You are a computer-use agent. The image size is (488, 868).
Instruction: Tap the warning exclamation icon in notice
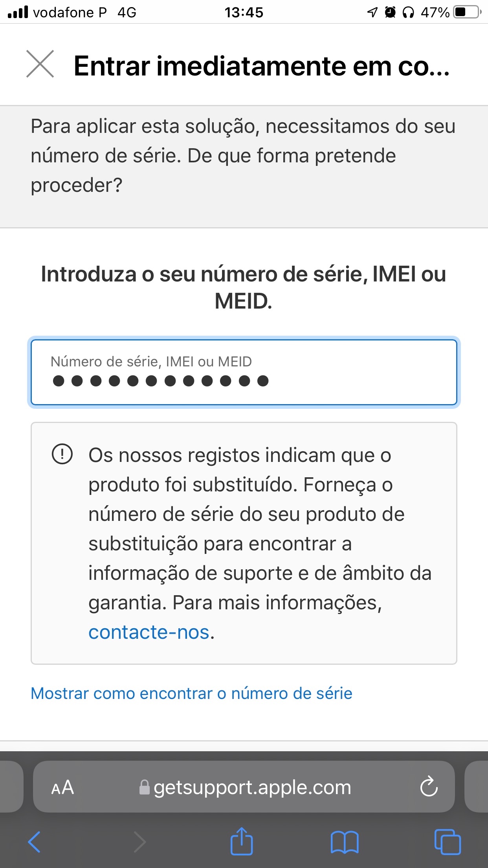62,454
